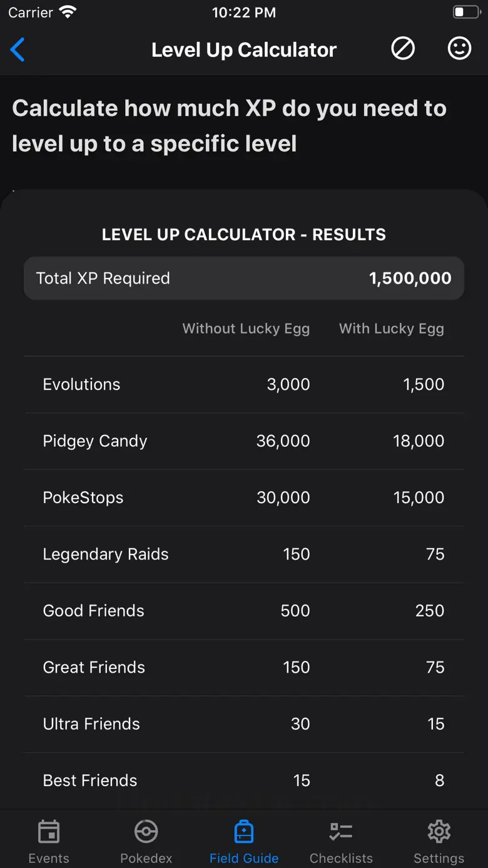Open the Events tab
Viewport: 488px width, 868px height.
coord(49,842)
